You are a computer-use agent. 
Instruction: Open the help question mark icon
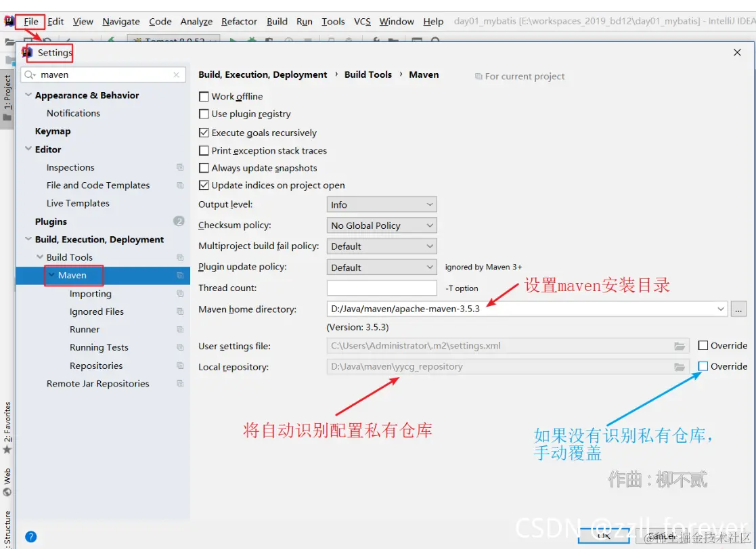31,536
